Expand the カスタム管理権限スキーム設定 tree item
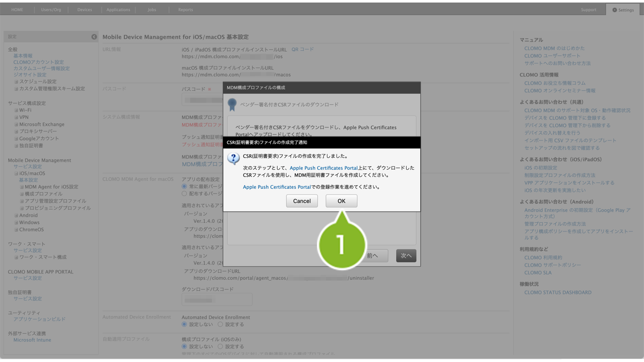This screenshot has width=644, height=362. (16, 89)
